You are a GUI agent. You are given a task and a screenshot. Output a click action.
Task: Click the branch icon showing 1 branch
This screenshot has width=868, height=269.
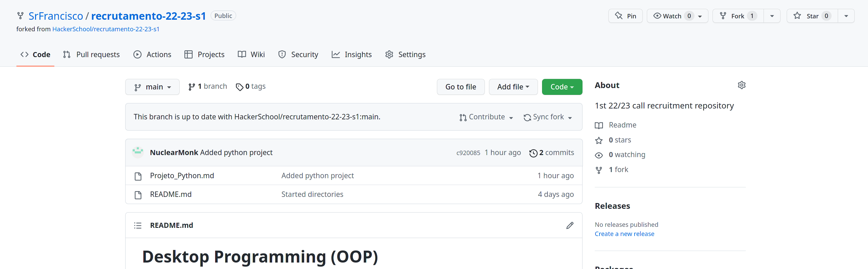coord(192,87)
